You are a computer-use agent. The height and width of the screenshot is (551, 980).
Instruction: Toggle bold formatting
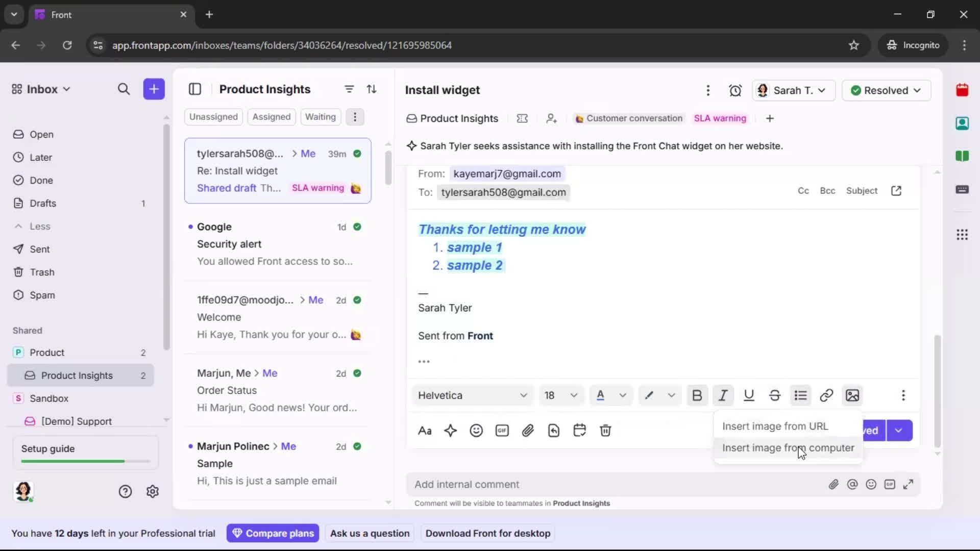pyautogui.click(x=697, y=395)
